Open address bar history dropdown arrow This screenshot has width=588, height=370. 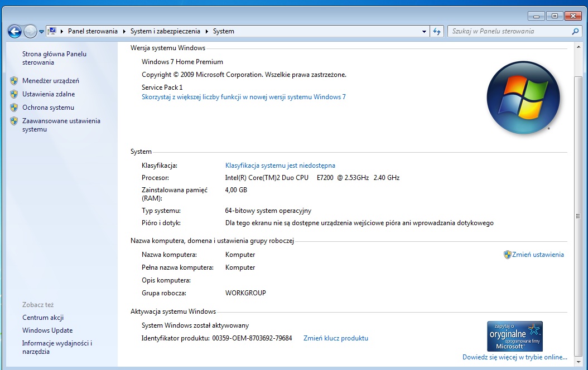(424, 31)
